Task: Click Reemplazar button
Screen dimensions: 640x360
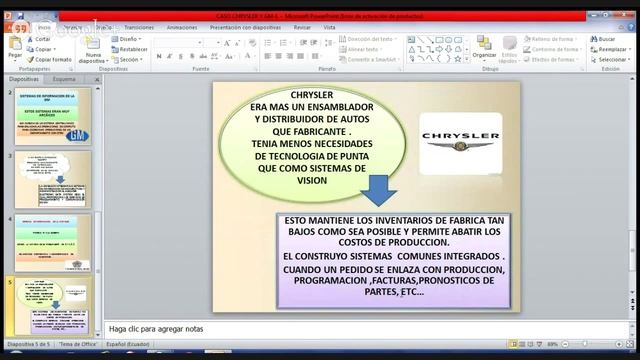Action: click(x=611, y=49)
